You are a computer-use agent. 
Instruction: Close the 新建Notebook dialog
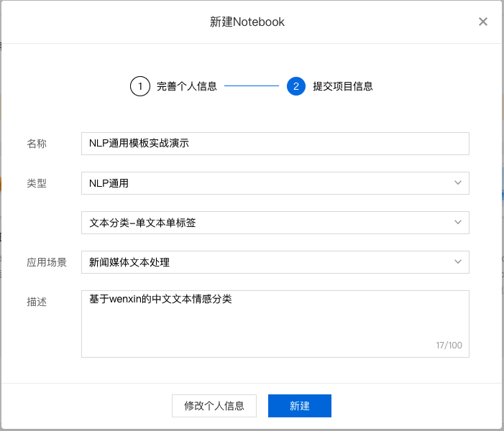tap(482, 22)
